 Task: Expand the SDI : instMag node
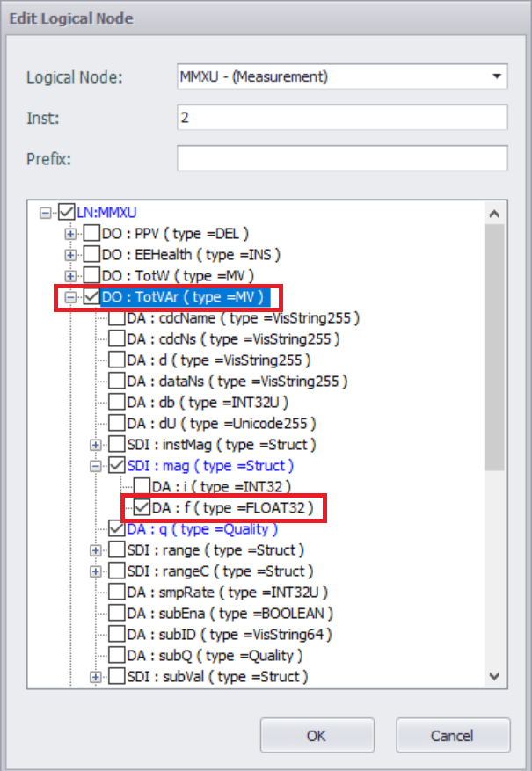pos(96,445)
